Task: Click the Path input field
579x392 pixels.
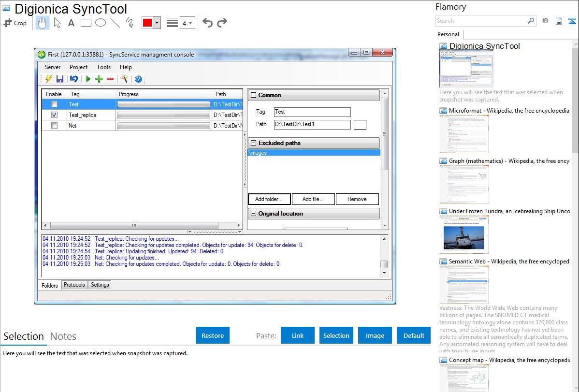Action: [312, 125]
